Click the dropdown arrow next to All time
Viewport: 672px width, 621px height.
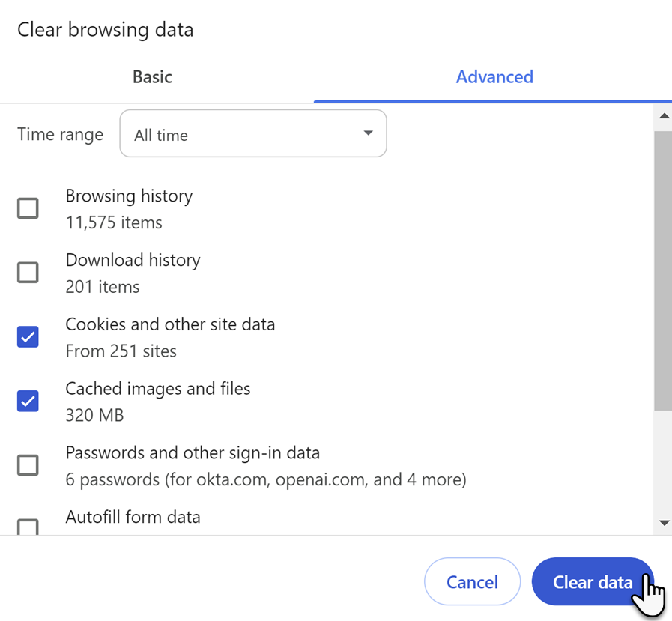[x=367, y=133]
